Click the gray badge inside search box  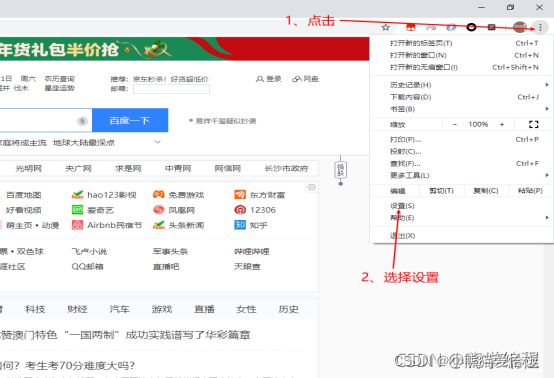pos(82,121)
